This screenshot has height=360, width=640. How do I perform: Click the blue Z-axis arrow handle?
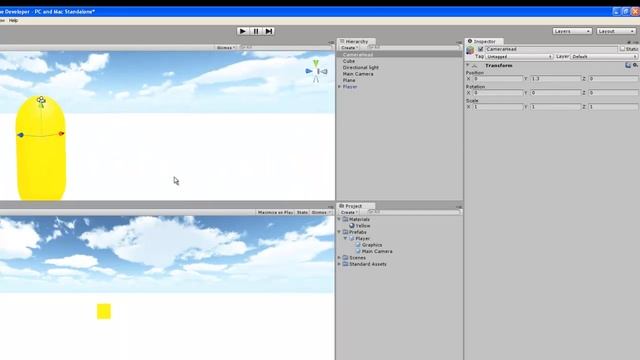[x=20, y=135]
